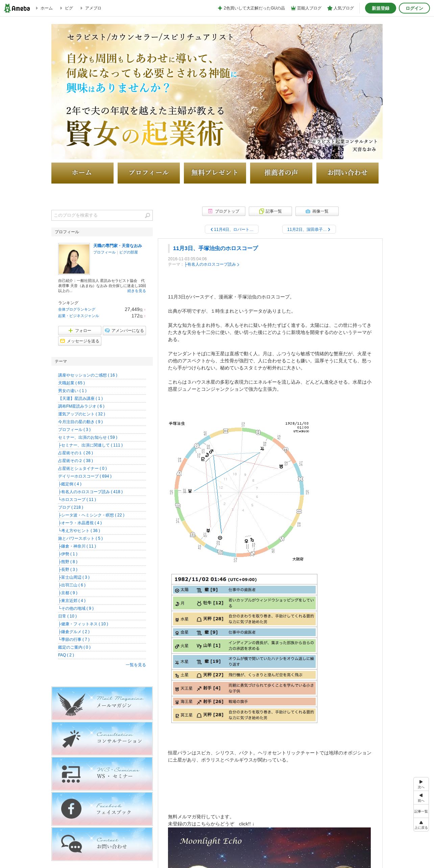Image resolution: width=434 pixels, height=868 pixels.
Task: Expand profile with 続きを見る
Action: pyautogui.click(x=137, y=291)
